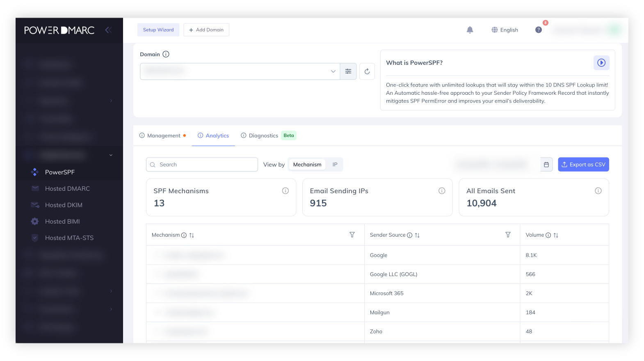Click Export as CSV button
The image size is (644, 361).
pos(583,165)
